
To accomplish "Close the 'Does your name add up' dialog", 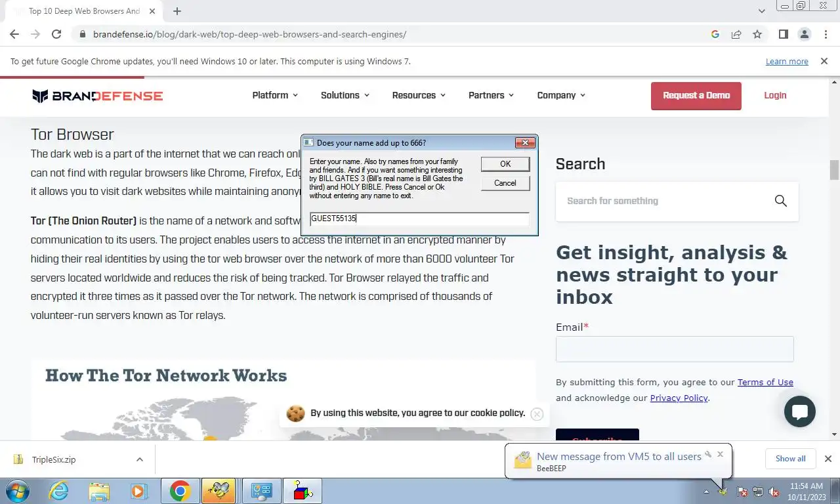I will pos(525,142).
